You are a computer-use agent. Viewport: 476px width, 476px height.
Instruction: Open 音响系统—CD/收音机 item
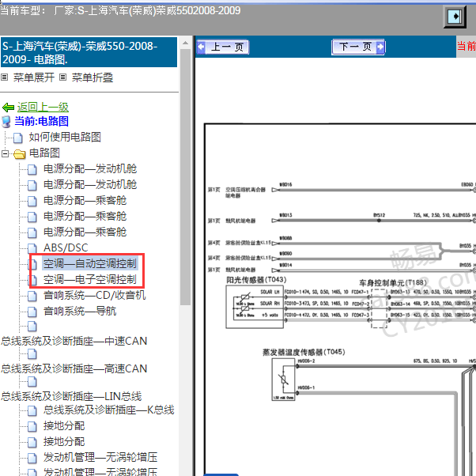coord(94,295)
